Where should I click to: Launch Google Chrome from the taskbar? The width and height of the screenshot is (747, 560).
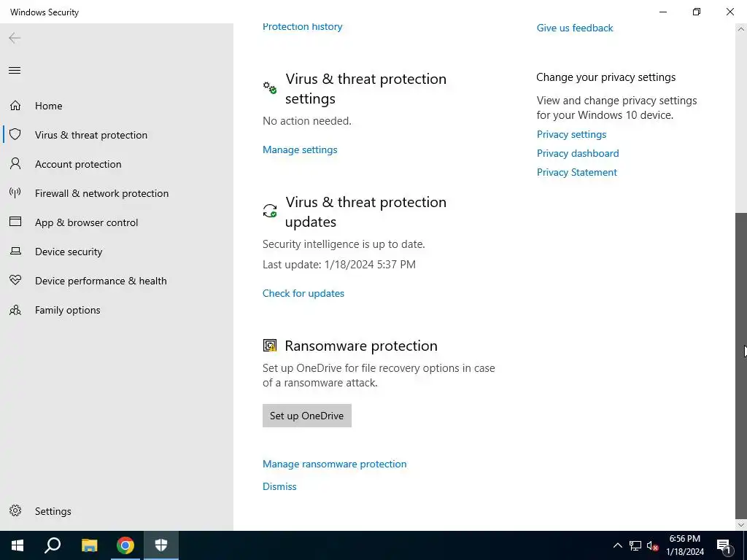pos(125,545)
